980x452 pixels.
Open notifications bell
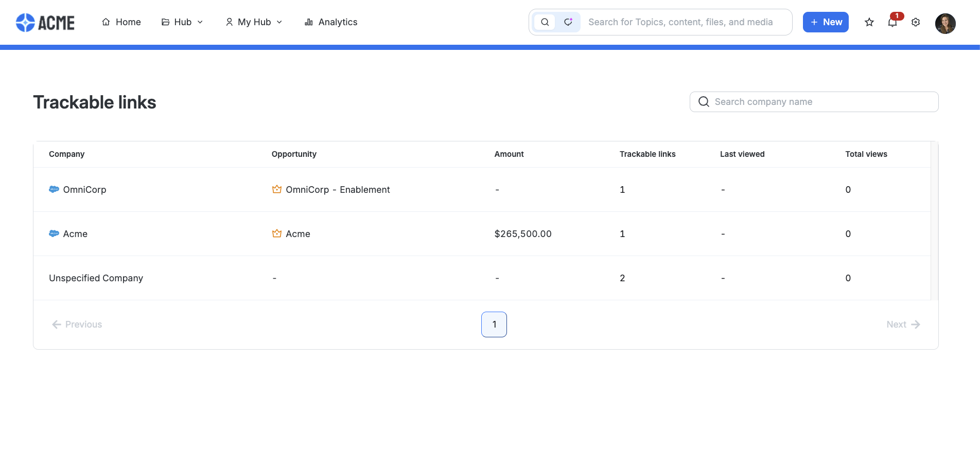(892, 22)
